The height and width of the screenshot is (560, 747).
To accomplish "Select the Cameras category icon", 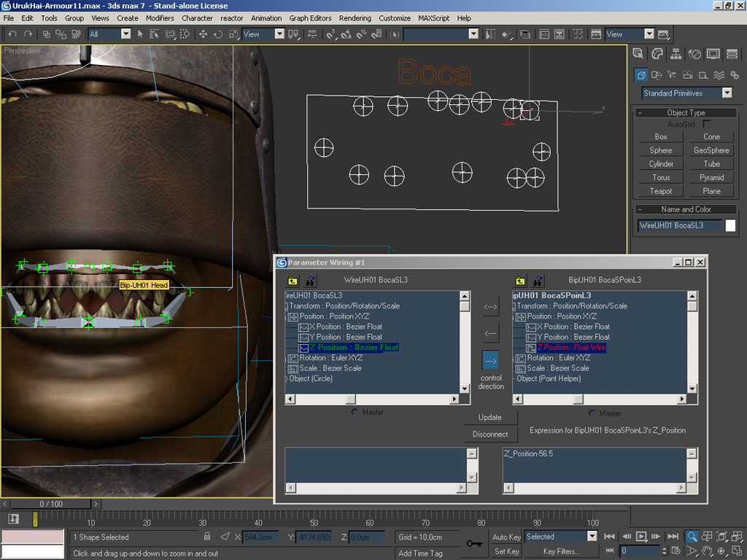I will click(x=687, y=75).
